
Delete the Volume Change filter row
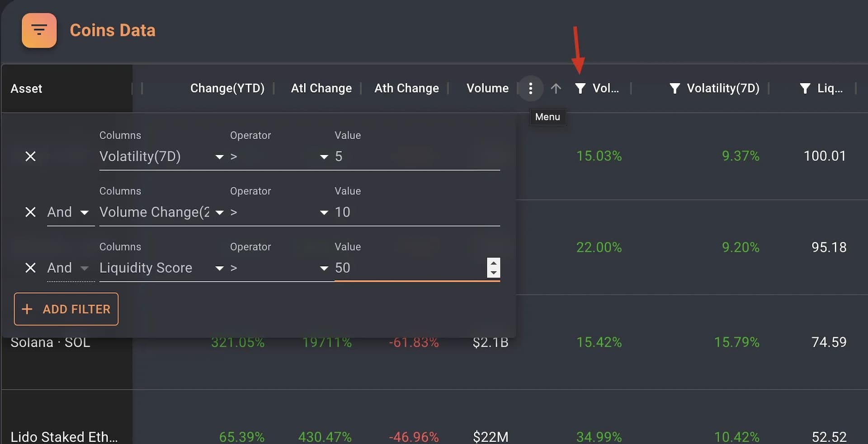(30, 212)
